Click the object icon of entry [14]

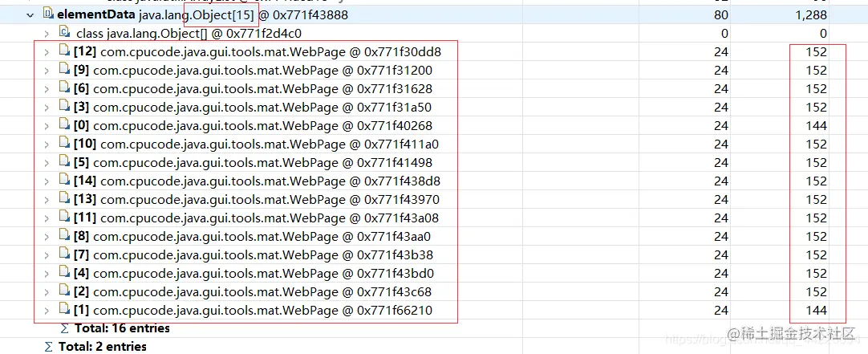tap(65, 181)
